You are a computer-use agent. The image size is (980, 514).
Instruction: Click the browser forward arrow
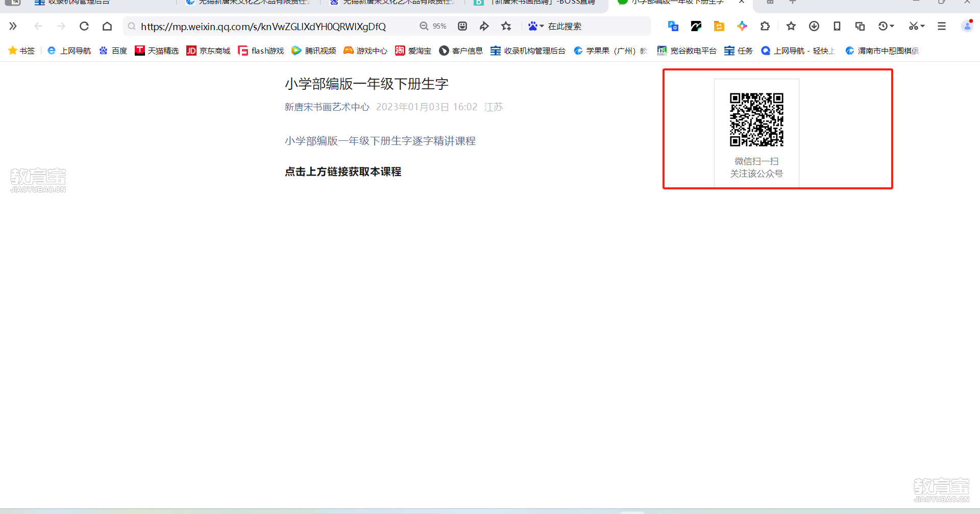coord(61,26)
